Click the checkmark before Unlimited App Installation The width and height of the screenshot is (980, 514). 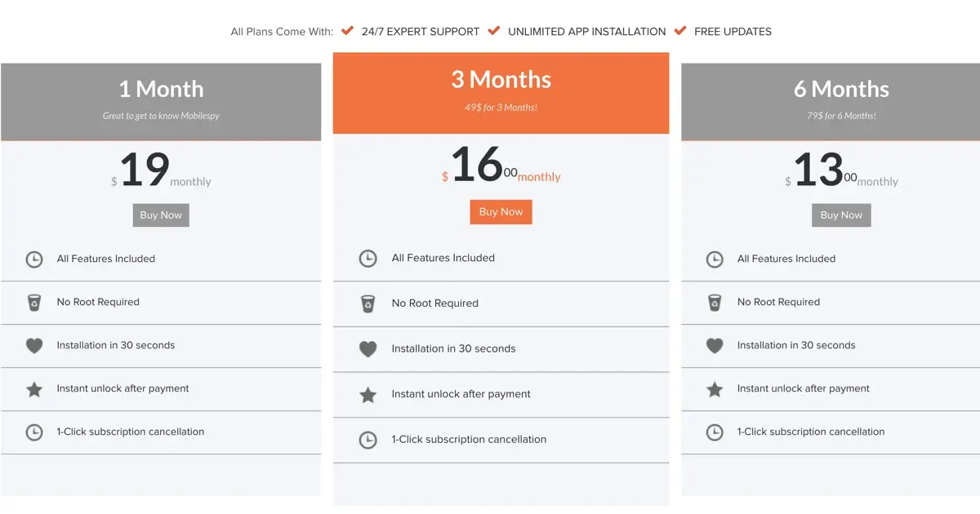tap(494, 30)
